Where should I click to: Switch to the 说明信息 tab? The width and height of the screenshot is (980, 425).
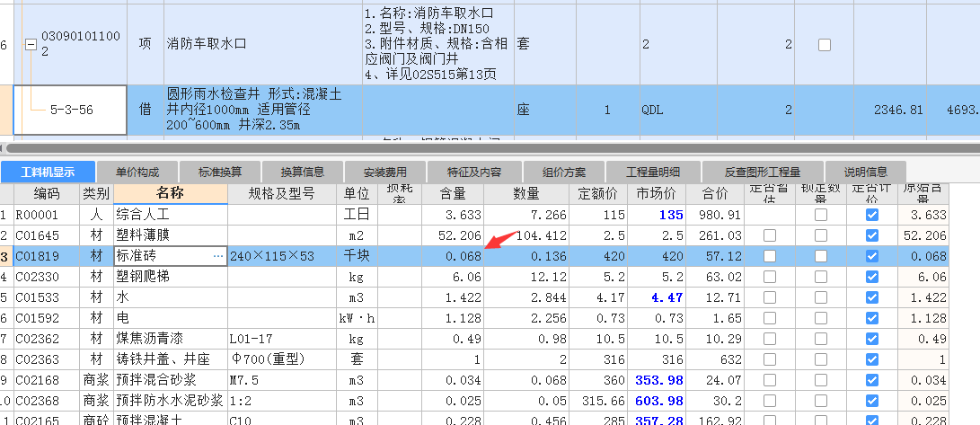pos(865,172)
